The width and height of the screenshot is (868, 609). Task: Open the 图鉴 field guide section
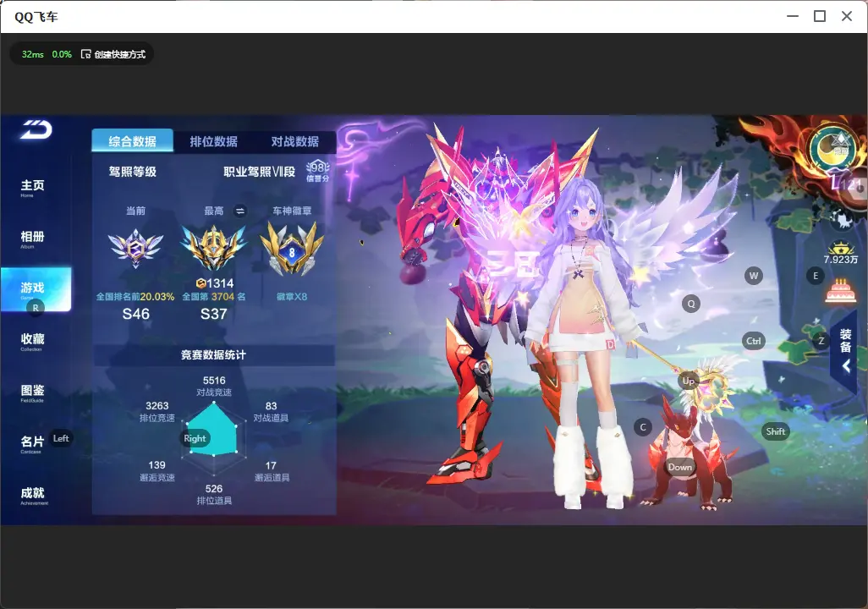33,393
